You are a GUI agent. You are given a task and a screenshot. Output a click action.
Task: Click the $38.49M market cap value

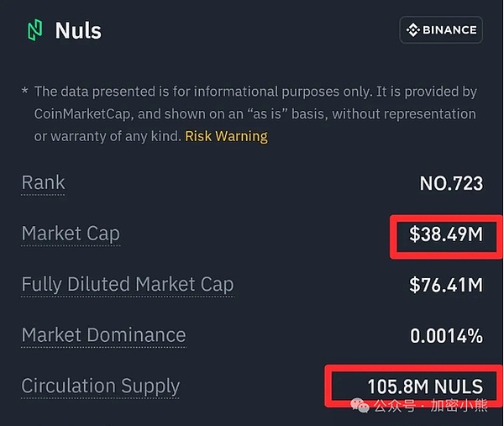tap(446, 234)
